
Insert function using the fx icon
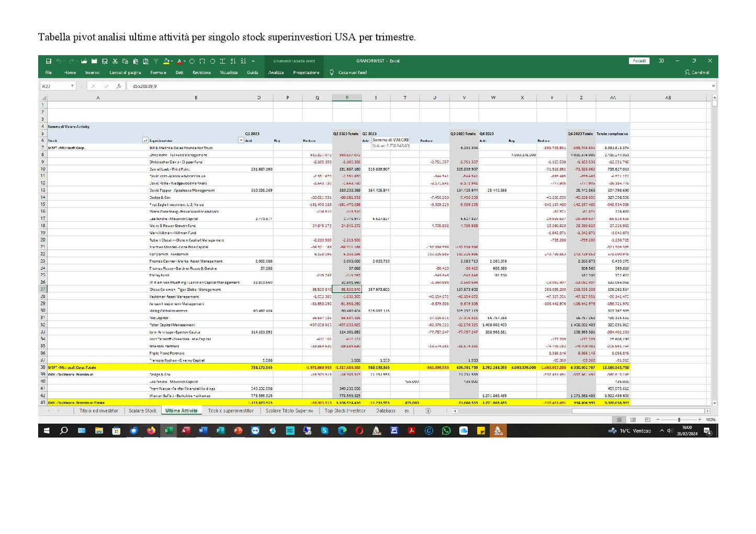click(119, 86)
